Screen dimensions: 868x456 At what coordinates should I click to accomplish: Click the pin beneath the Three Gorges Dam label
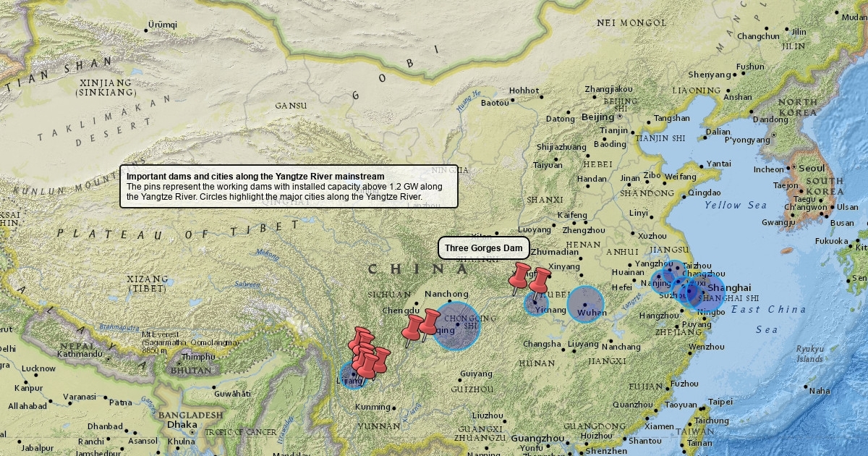pos(520,276)
